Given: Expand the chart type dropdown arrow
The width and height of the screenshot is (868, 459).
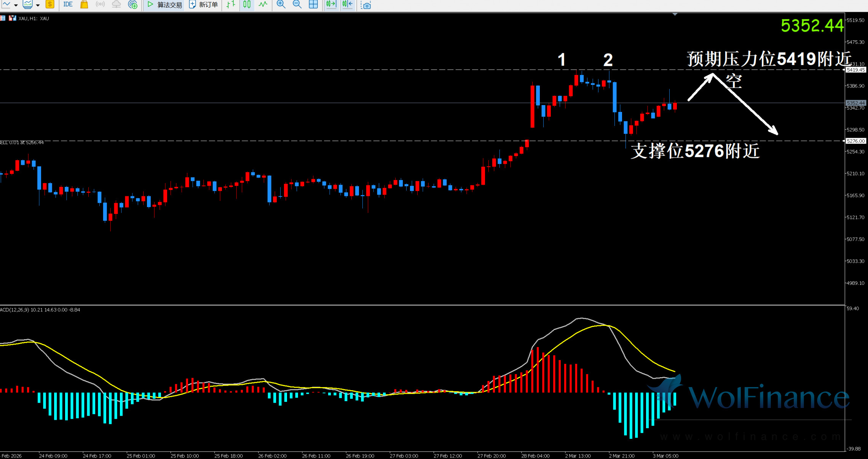Looking at the screenshot, I should [16, 5].
